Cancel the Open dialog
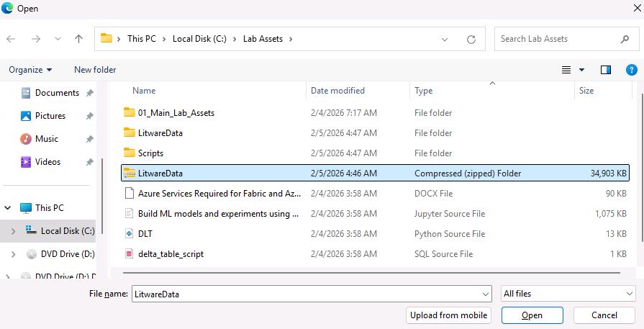Viewport: 644px width, 329px height. tap(604, 315)
